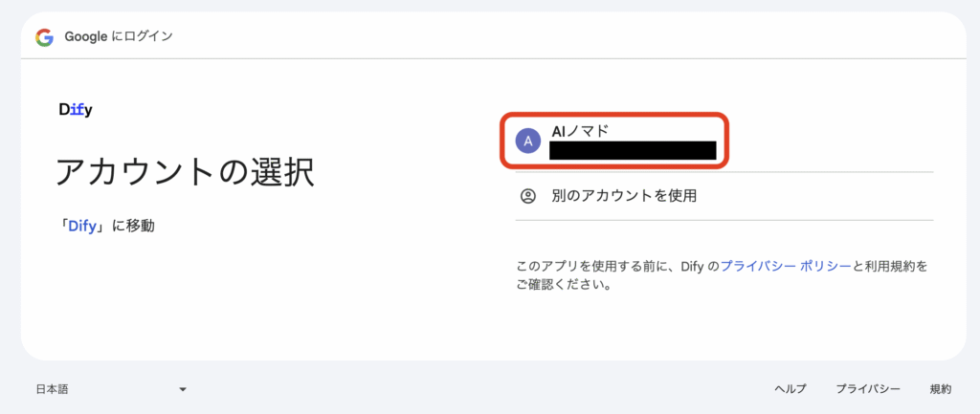
Task: Select 別のアカウントを使用 option
Action: [x=624, y=196]
